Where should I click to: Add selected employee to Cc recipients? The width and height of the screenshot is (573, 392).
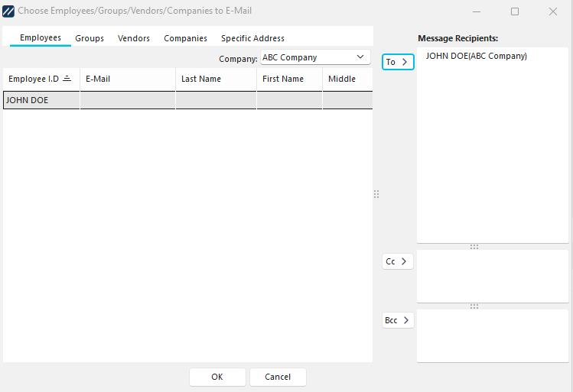point(398,261)
